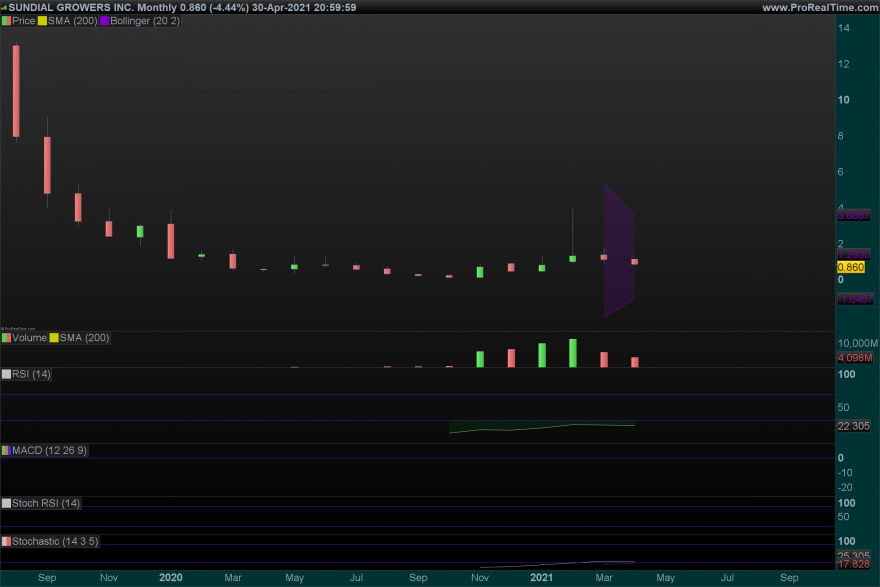Image resolution: width=880 pixels, height=587 pixels.
Task: Click the Stochastic (14 3 5) legend swatch
Action: [6, 542]
